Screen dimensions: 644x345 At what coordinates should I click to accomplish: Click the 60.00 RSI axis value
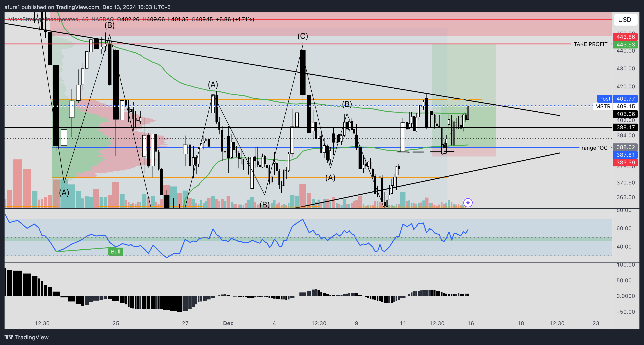coord(624,228)
